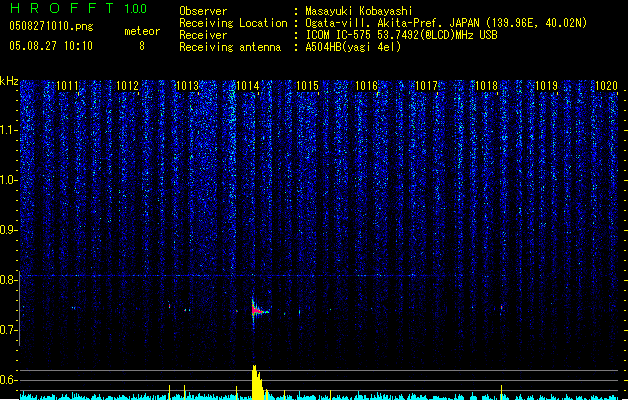Click the Ogata-vill. Akita-Pref. JAPAN location text
Image resolution: width=629 pixels, height=400 pixels.
446,23
